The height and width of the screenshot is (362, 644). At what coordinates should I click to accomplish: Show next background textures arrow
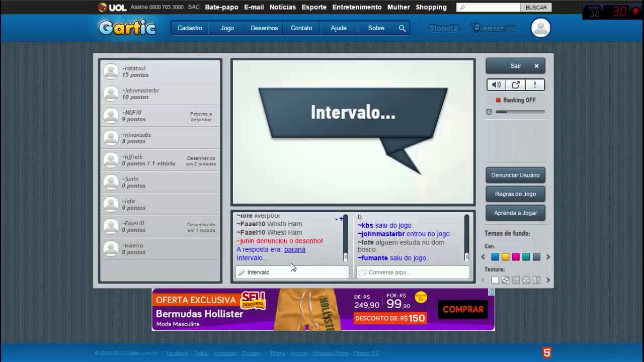pyautogui.click(x=548, y=280)
